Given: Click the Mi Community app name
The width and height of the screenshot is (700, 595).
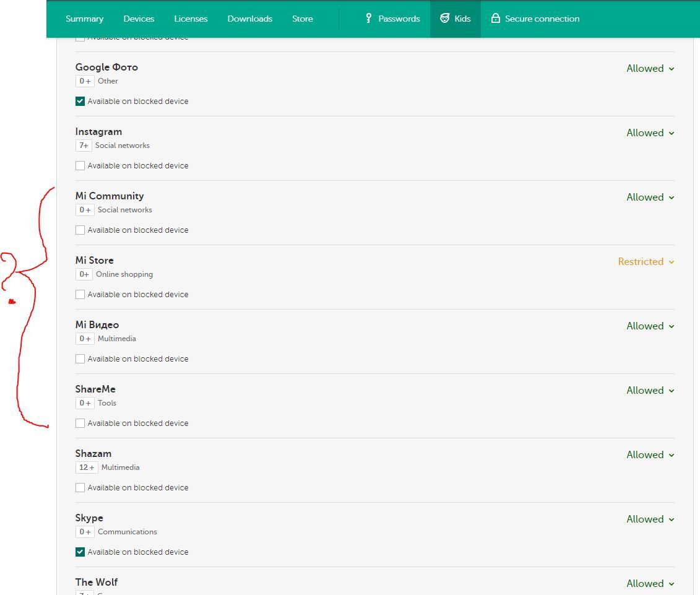Looking at the screenshot, I should pyautogui.click(x=110, y=196).
